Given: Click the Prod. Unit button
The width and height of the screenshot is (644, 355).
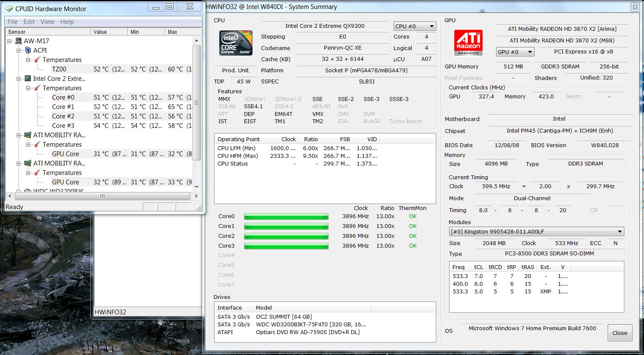Looking at the screenshot, I should tap(235, 71).
